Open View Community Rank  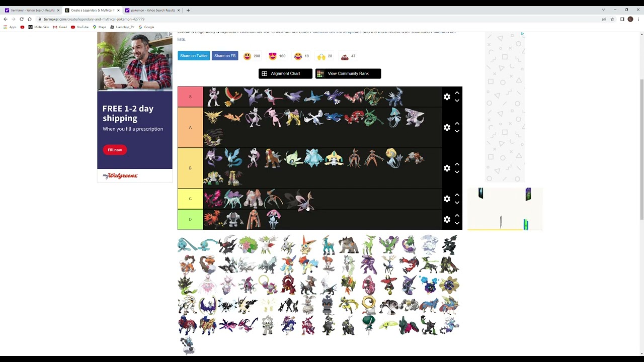(x=348, y=73)
